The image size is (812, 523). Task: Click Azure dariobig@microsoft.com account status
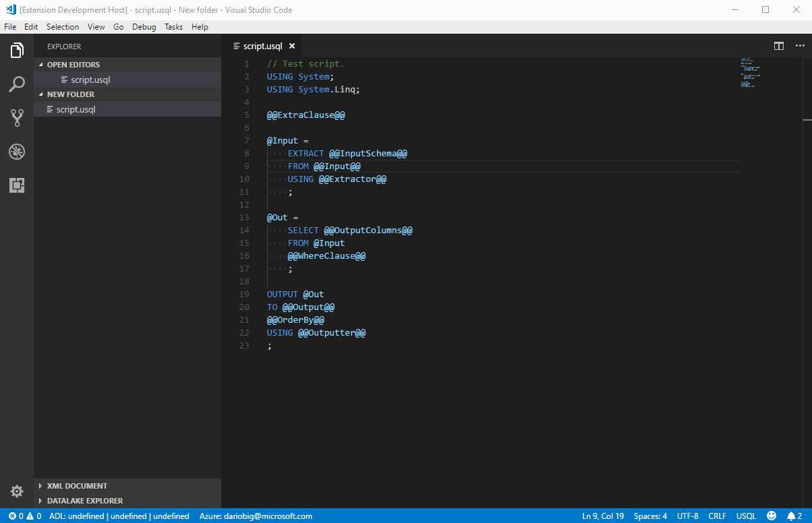pyautogui.click(x=256, y=516)
